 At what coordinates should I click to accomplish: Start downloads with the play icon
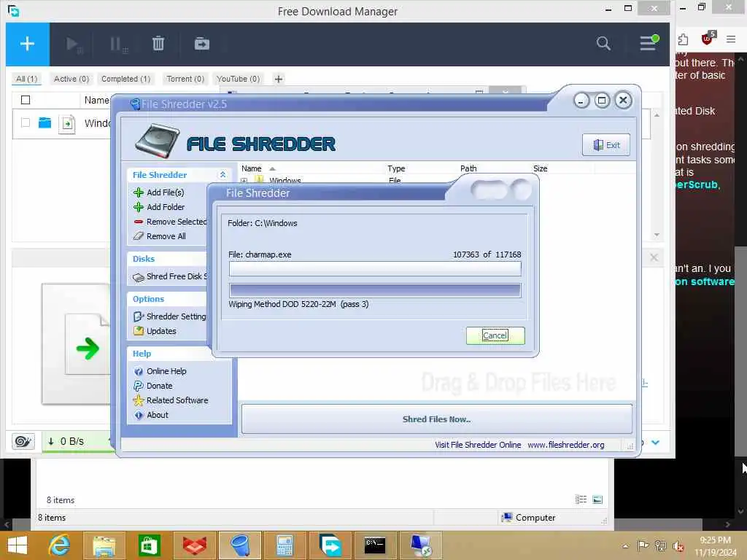coord(73,44)
